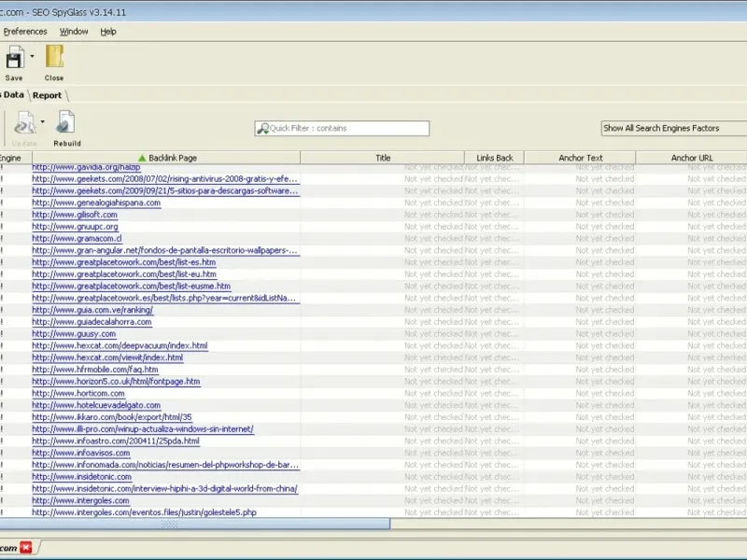Screen dimensions: 747x560
Task: Switch to the Report tab
Action: tap(48, 95)
